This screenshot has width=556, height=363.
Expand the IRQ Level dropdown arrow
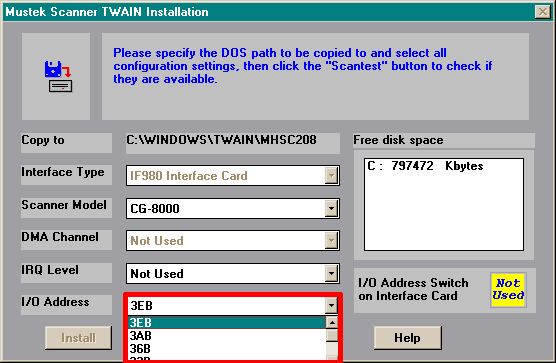(x=331, y=273)
